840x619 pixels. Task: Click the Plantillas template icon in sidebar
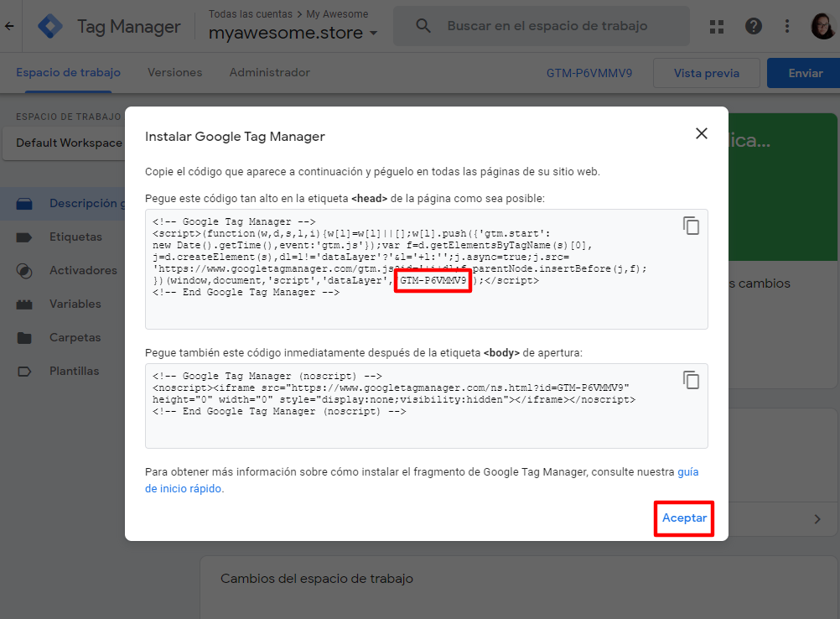24,372
